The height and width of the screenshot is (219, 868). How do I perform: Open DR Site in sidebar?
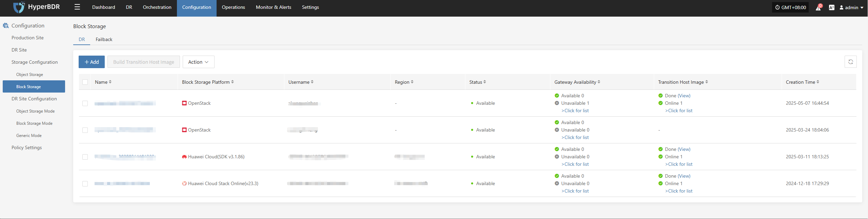pyautogui.click(x=19, y=50)
